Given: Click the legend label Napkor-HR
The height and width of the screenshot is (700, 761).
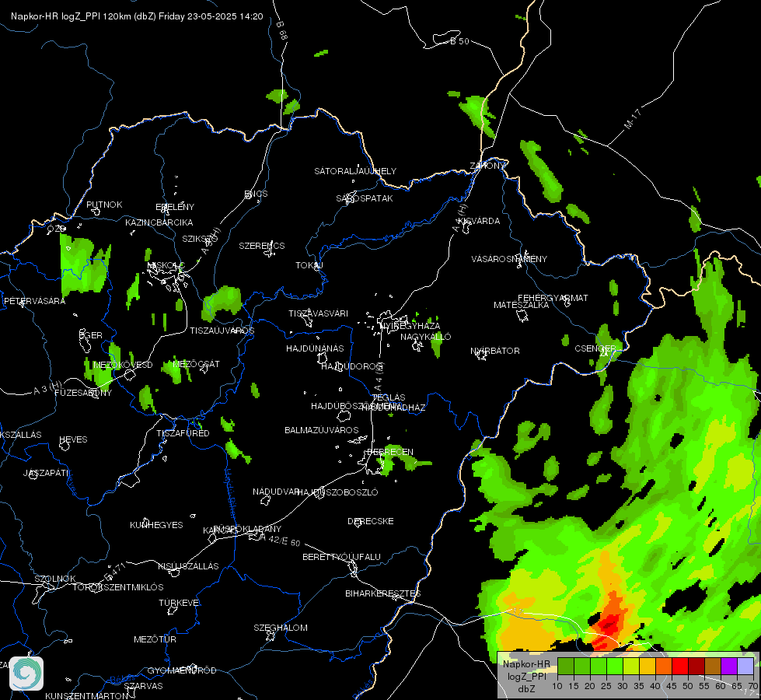Looking at the screenshot, I should [526, 664].
